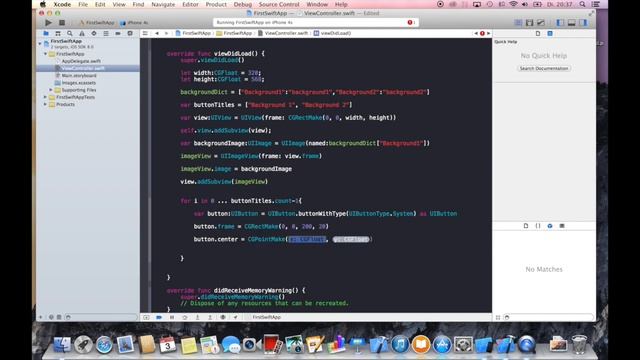Image resolution: width=640 pixels, height=360 pixels.
Task: Pause program execution in debug bar
Action: 172,317
